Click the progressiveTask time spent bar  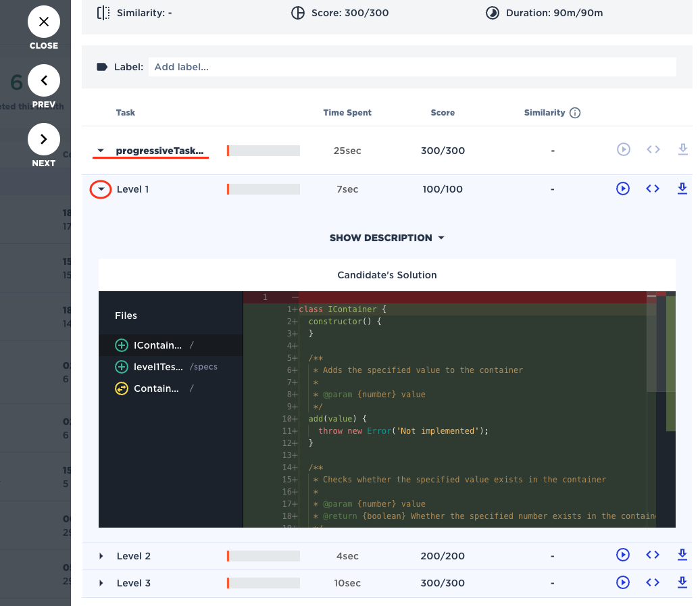[264, 151]
